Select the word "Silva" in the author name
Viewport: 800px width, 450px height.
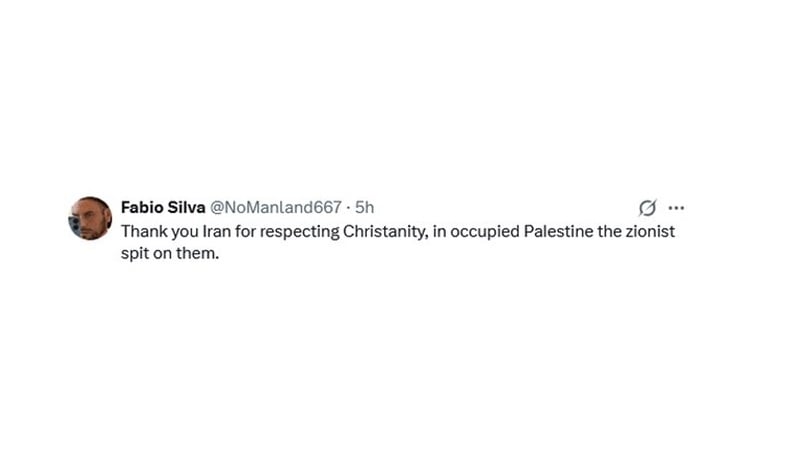pyautogui.click(x=183, y=207)
